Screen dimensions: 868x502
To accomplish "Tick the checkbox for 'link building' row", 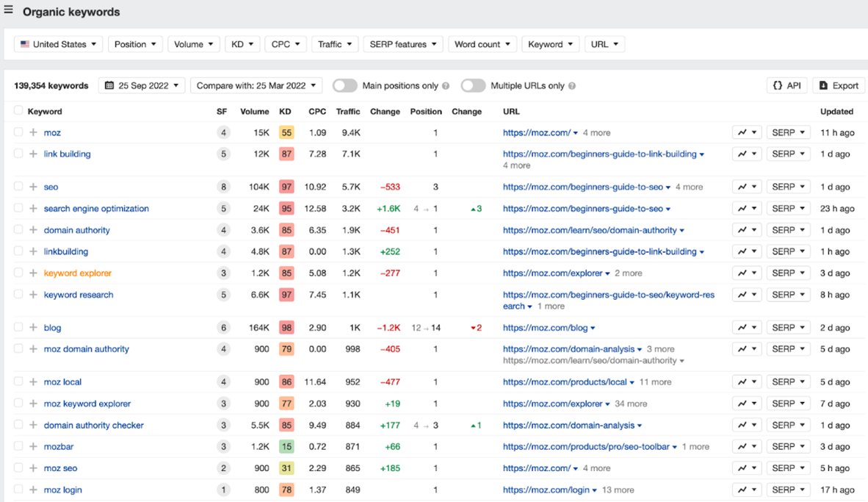I will 18,154.
